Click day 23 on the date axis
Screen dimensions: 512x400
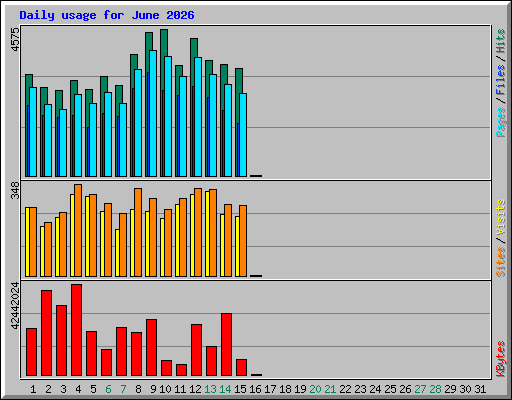coord(360,389)
